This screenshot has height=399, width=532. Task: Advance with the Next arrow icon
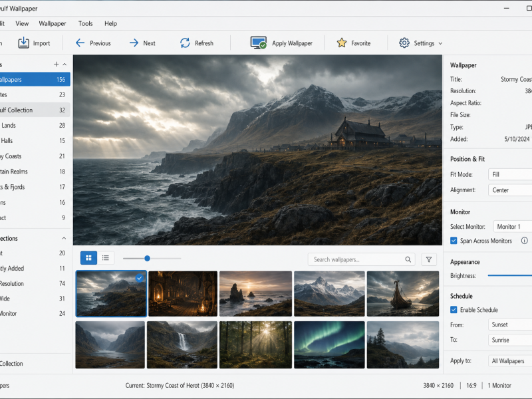[134, 43]
